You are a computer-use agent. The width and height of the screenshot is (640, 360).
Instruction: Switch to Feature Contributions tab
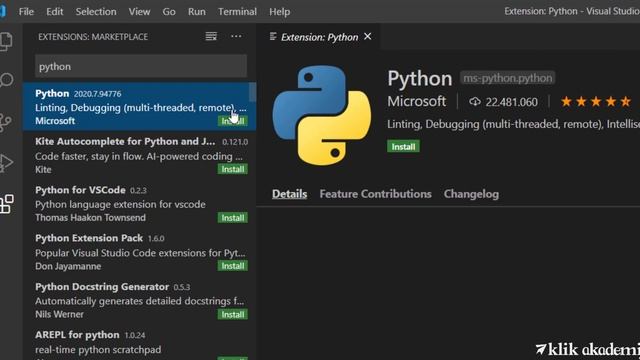coord(376,194)
